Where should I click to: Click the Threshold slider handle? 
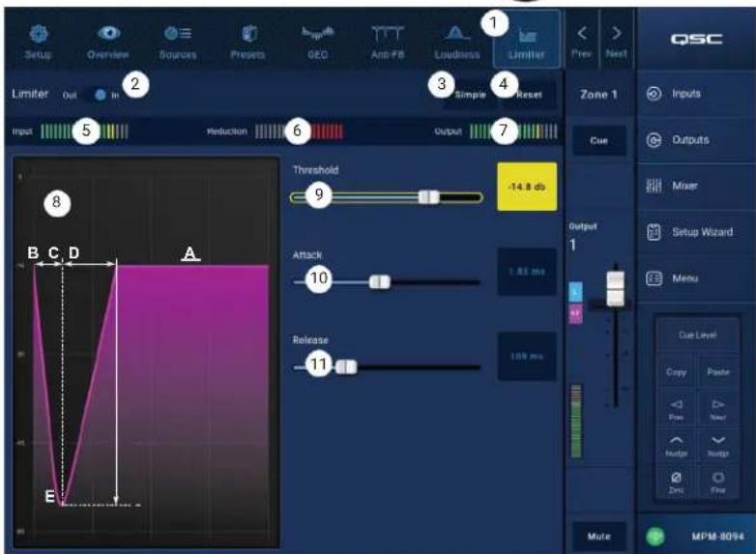428,197
